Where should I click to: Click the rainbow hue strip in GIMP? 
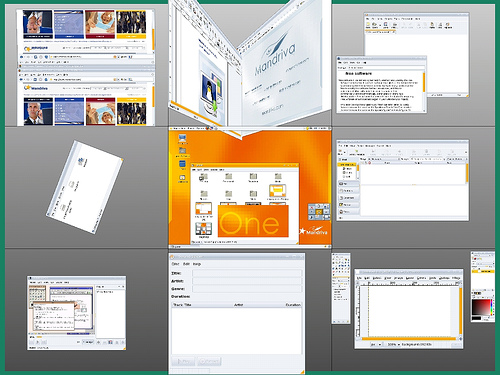pyautogui.click(x=491, y=307)
